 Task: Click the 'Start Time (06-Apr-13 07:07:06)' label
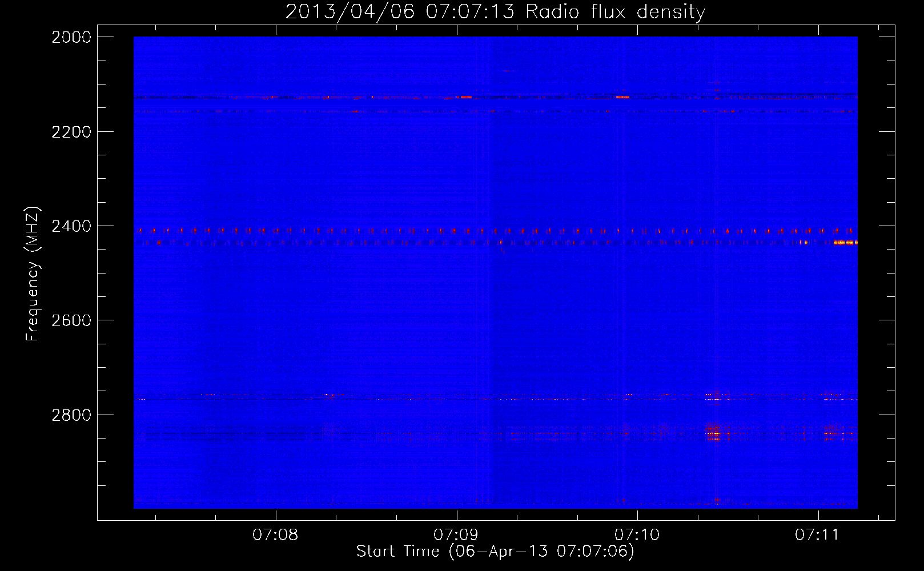(495, 551)
